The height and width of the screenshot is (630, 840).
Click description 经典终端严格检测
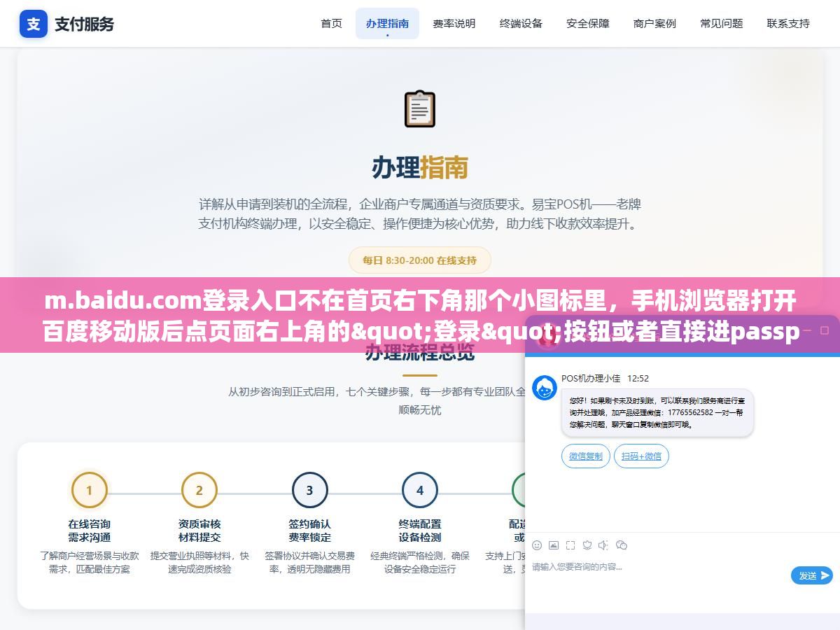pos(420,562)
